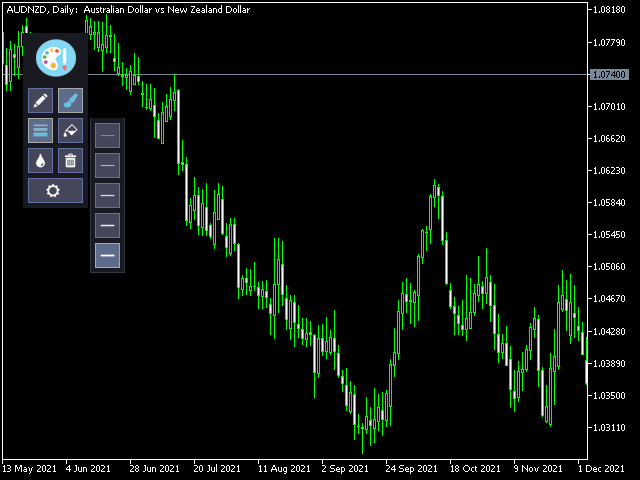The height and width of the screenshot is (480, 640).
Task: Click the 1.06230 price scale label
Action: 609,171
